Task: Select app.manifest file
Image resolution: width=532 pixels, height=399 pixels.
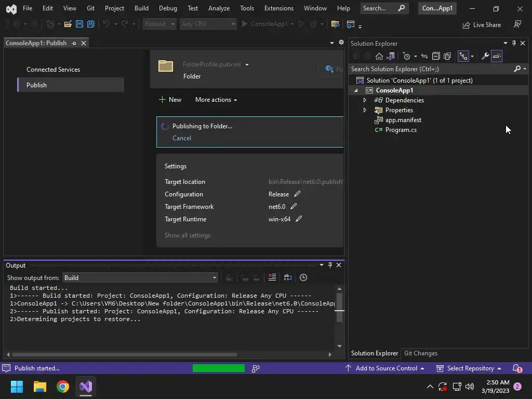Action: [403, 120]
